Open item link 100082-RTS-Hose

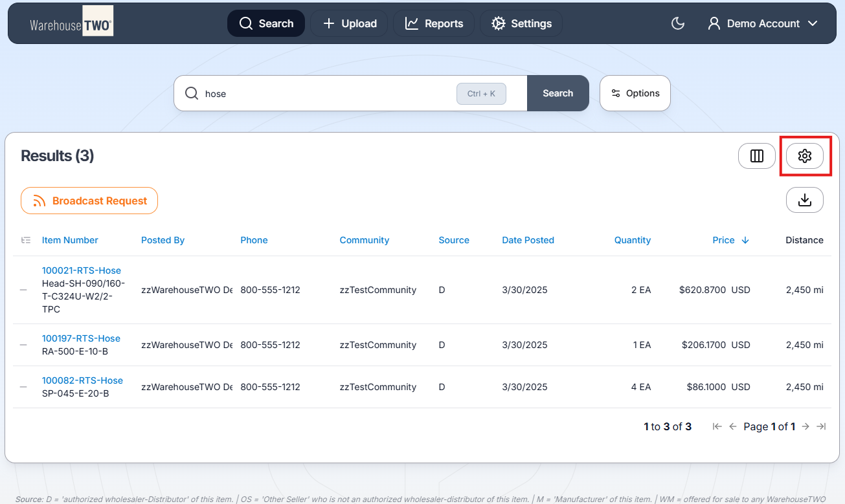82,380
